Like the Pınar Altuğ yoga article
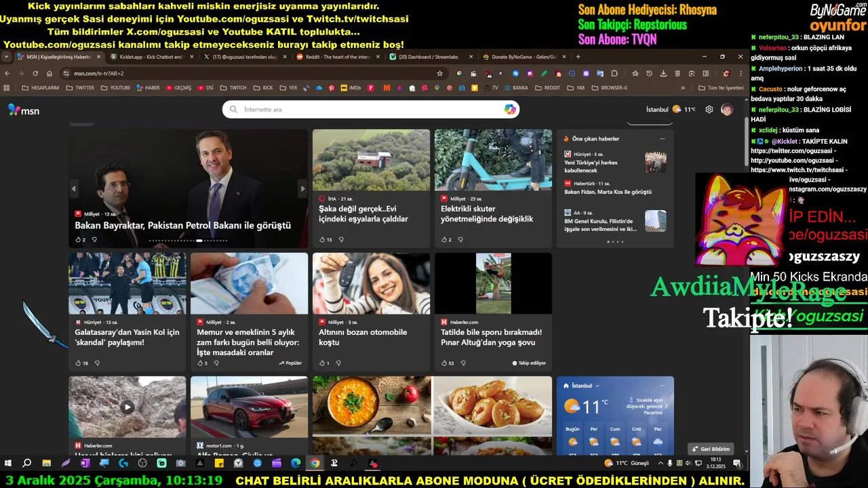Viewport: 868px width, 488px height. point(444,363)
